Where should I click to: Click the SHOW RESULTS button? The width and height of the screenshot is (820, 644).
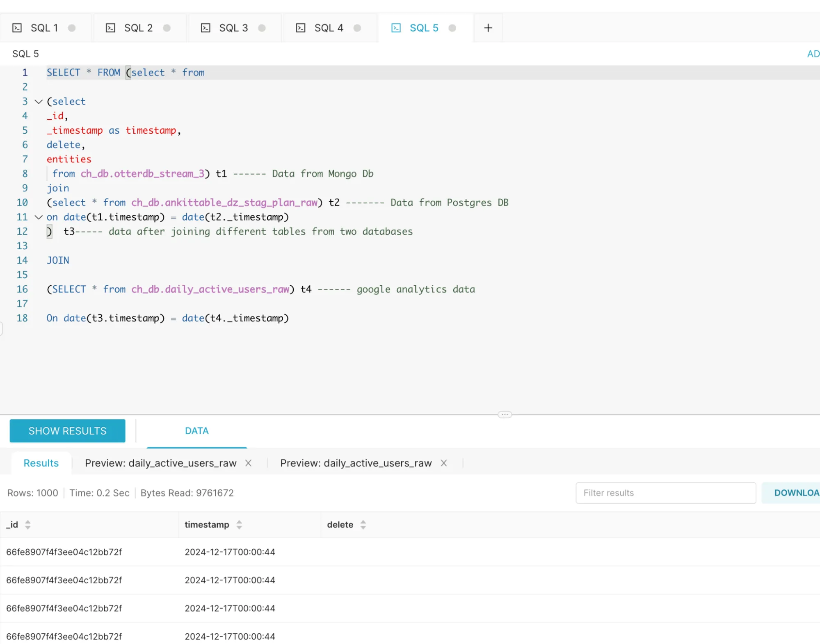pyautogui.click(x=68, y=431)
